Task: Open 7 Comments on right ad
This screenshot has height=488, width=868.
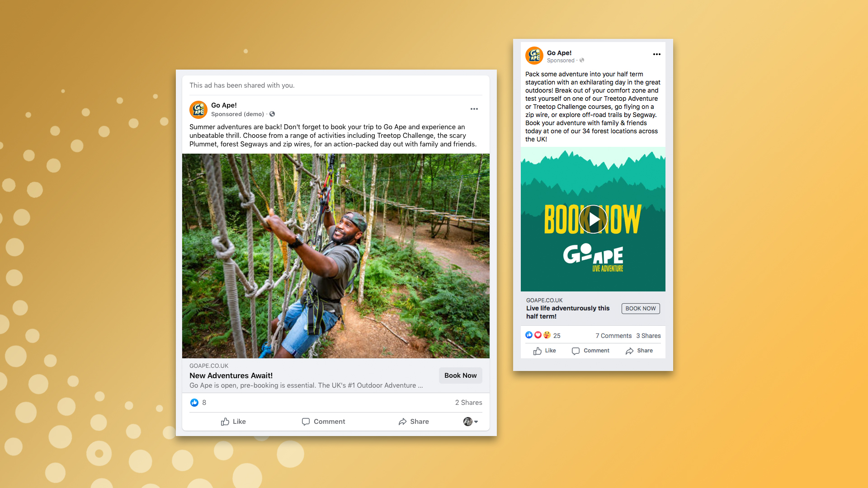Action: [613, 336]
